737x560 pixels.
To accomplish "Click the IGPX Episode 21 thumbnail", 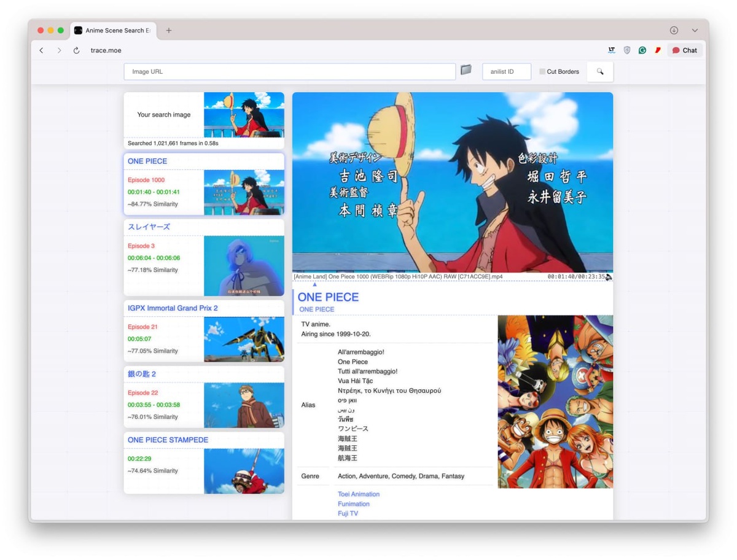I will click(244, 340).
